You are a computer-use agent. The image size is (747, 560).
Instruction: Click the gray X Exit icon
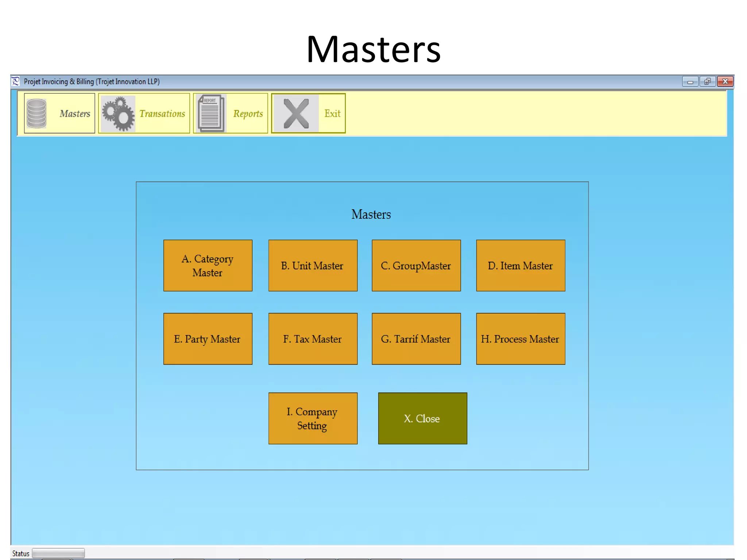click(296, 113)
